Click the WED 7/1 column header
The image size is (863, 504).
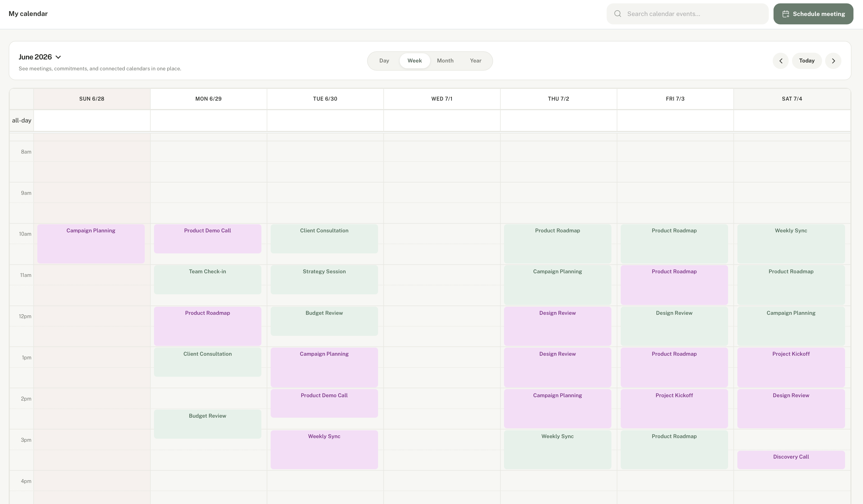pyautogui.click(x=442, y=99)
